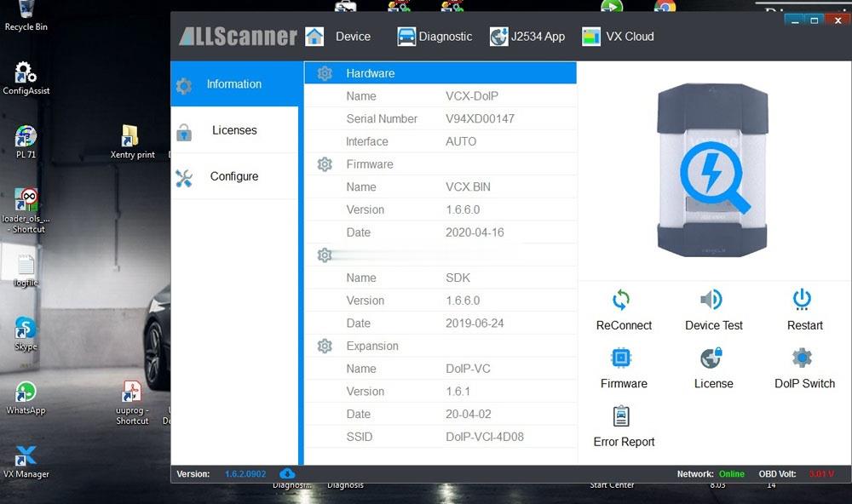Click the ALLScanner logo
852x504 pixels.
pos(238,37)
